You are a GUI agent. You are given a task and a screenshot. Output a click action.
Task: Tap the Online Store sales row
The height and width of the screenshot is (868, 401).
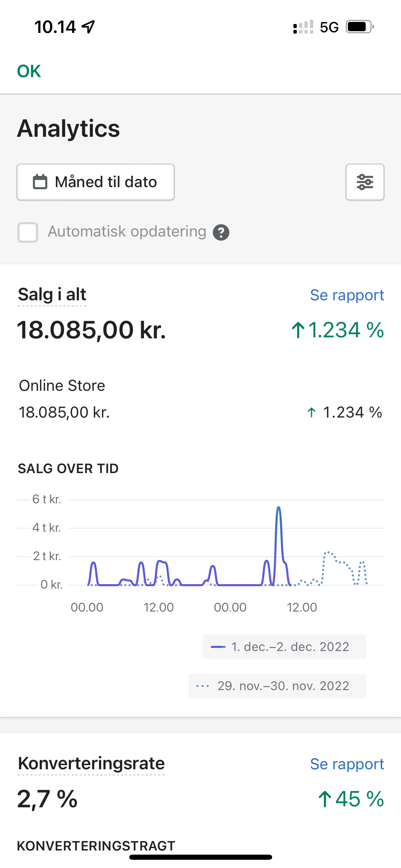pyautogui.click(x=200, y=399)
